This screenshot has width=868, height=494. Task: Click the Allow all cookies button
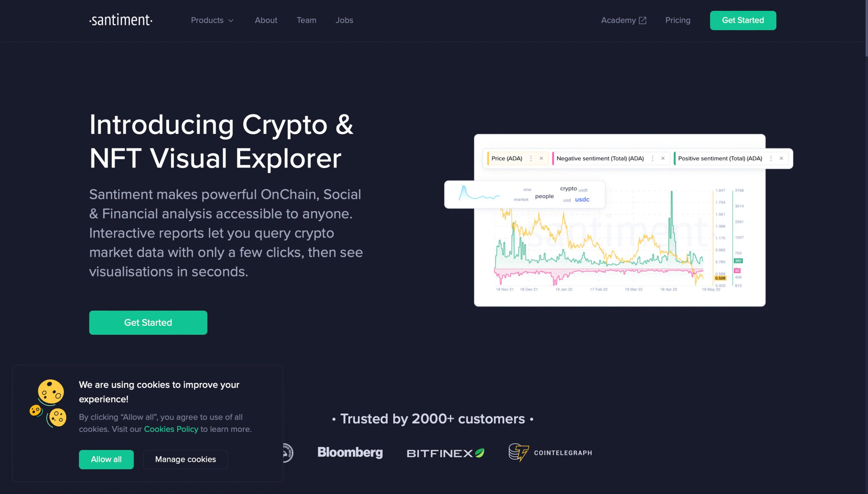106,459
